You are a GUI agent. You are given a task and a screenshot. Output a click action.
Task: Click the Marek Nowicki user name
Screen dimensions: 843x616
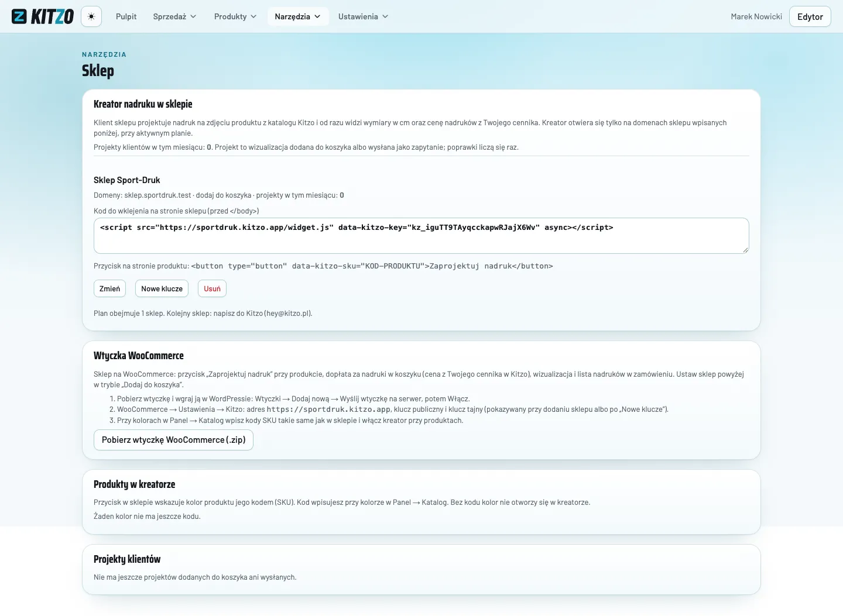[x=756, y=16]
